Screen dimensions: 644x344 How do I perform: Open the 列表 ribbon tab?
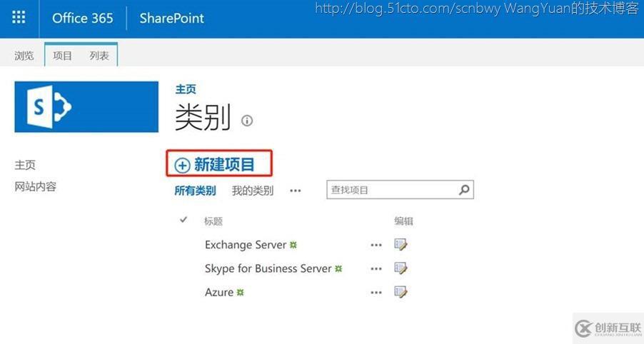99,56
